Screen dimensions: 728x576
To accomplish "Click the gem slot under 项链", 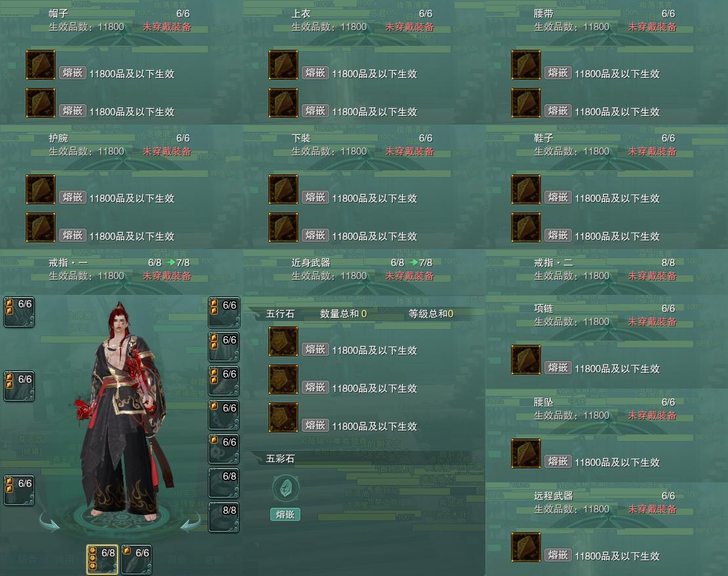I will tap(525, 360).
